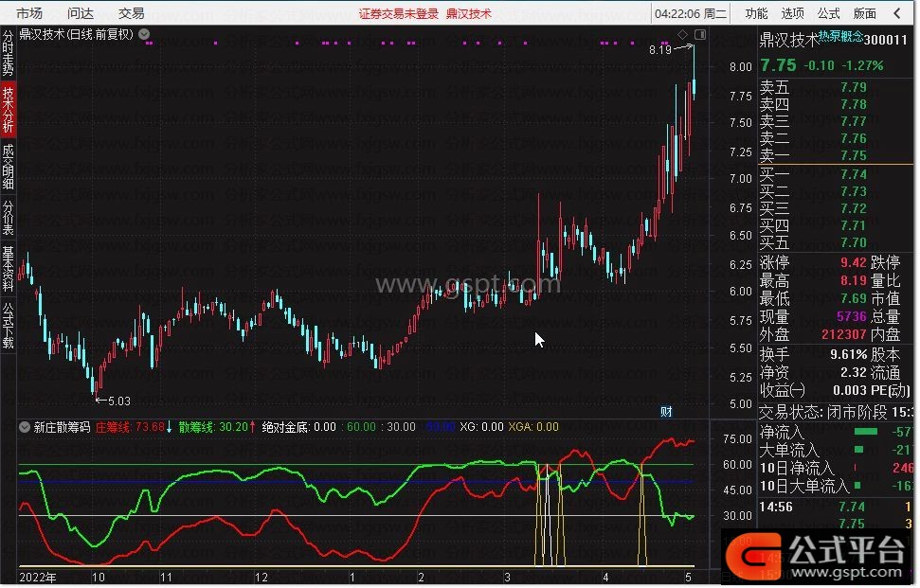
Task: Open the 成交明细 side tab
Action: coord(9,167)
